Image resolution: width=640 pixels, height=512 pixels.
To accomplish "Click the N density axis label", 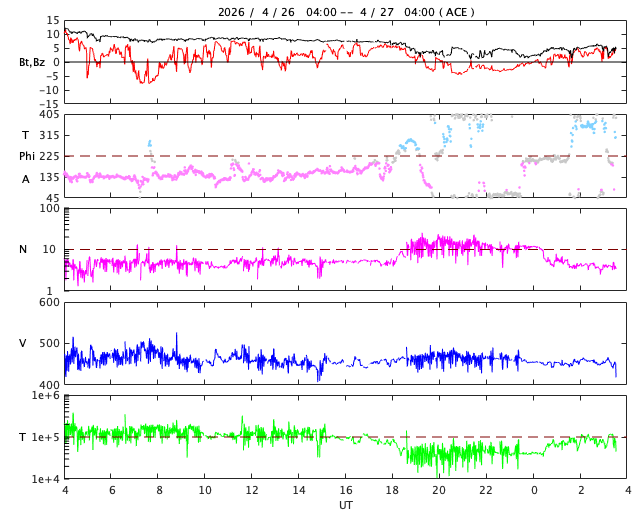I will 23,249.
